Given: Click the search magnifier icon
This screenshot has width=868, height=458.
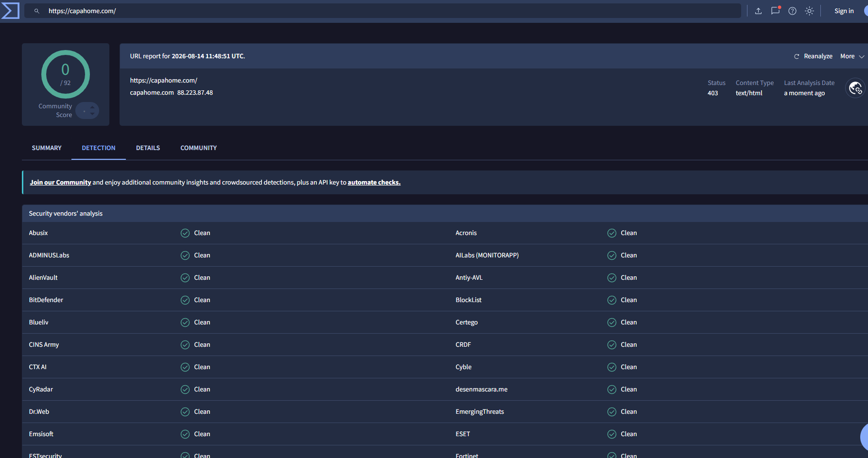Looking at the screenshot, I should pyautogui.click(x=36, y=11).
